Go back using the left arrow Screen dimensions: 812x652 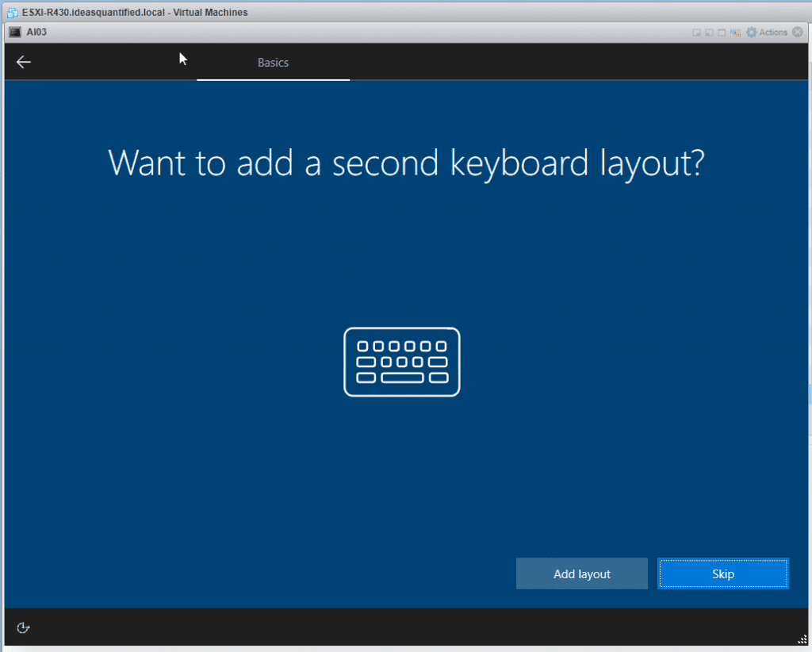(x=23, y=62)
